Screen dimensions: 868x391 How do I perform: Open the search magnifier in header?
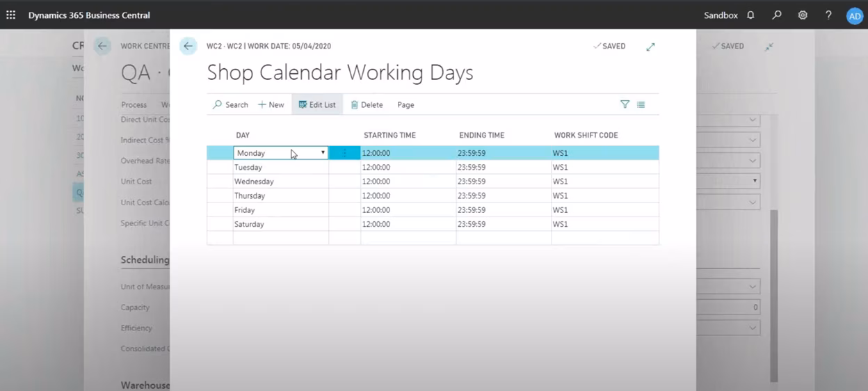(x=777, y=15)
